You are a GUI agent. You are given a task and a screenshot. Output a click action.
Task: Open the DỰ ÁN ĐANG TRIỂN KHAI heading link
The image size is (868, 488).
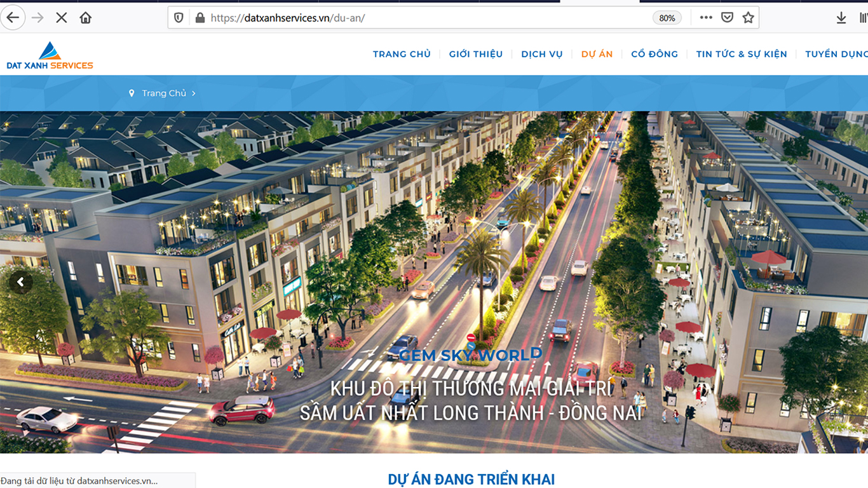pyautogui.click(x=471, y=480)
